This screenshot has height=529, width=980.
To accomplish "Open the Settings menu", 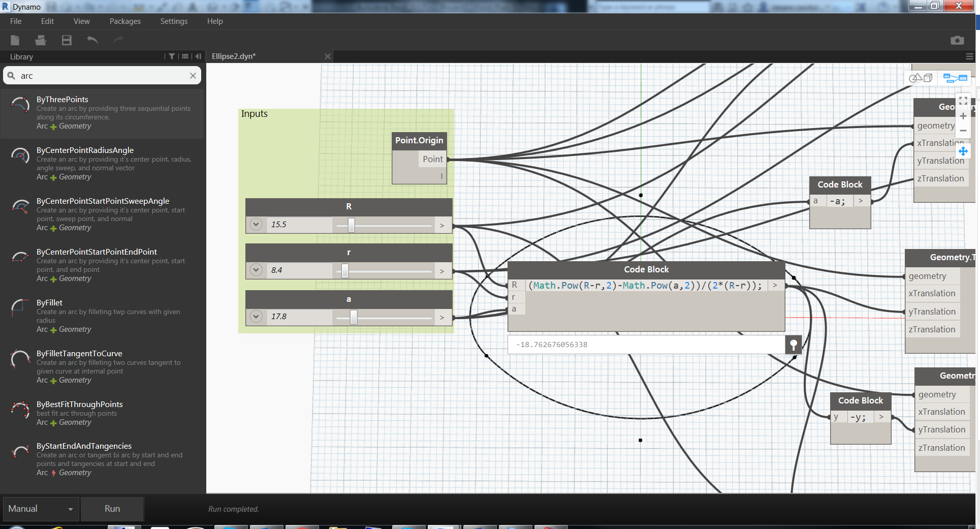I will click(174, 21).
